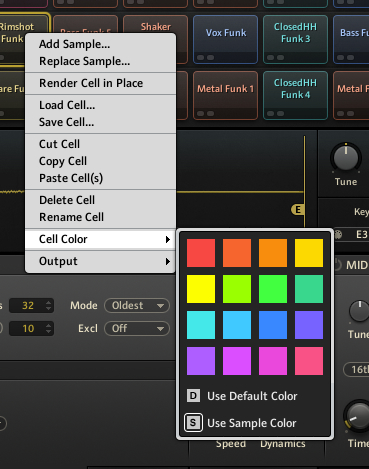Pick the bright yellow color swatch
This screenshot has width=369, height=469.
(x=201, y=289)
